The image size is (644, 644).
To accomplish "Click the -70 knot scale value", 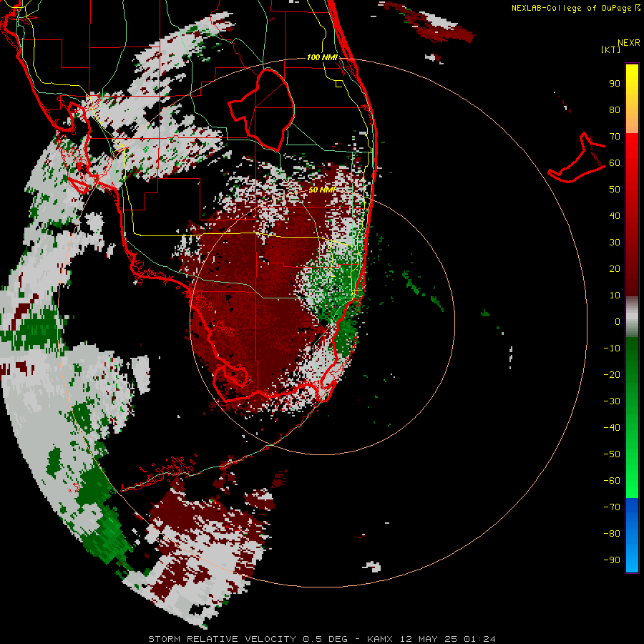I will click(x=612, y=507).
